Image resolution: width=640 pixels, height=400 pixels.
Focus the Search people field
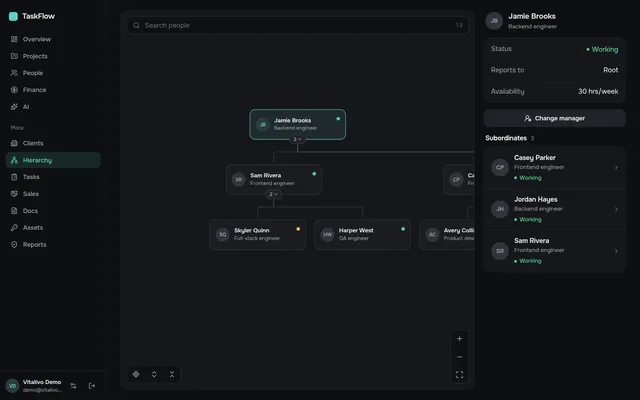[x=298, y=25]
